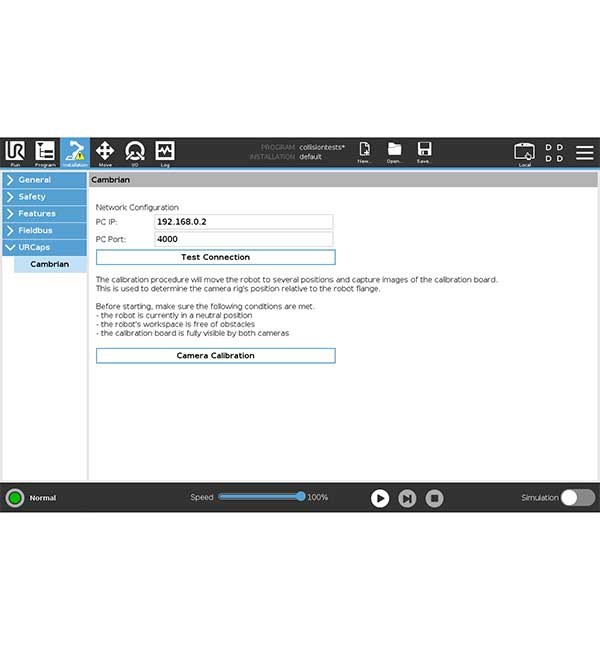Click the four-D checksum icon

point(554,153)
